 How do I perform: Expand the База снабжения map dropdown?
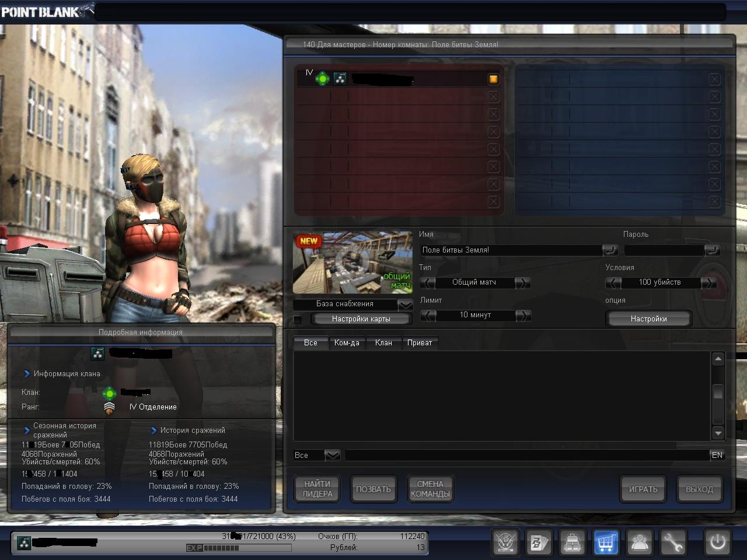tap(405, 304)
